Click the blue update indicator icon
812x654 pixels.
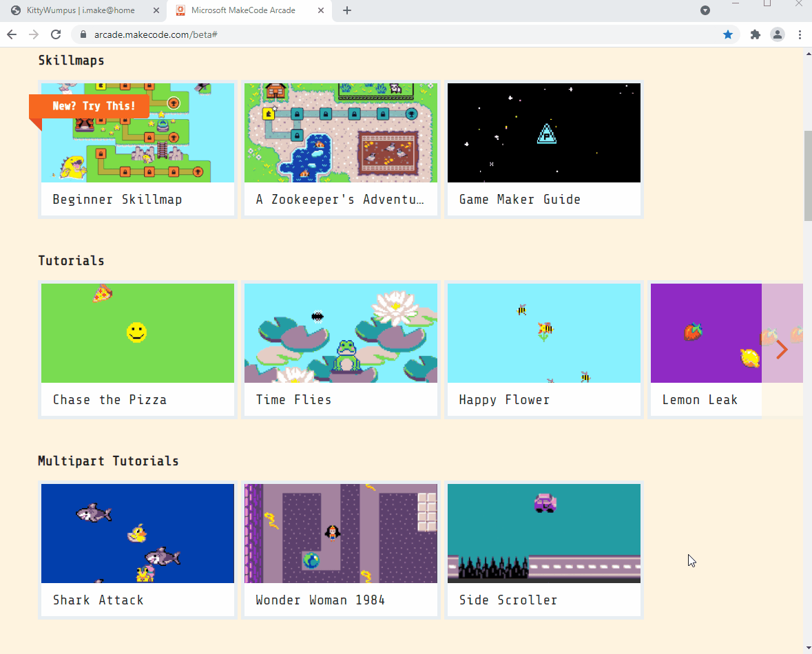[x=705, y=10]
